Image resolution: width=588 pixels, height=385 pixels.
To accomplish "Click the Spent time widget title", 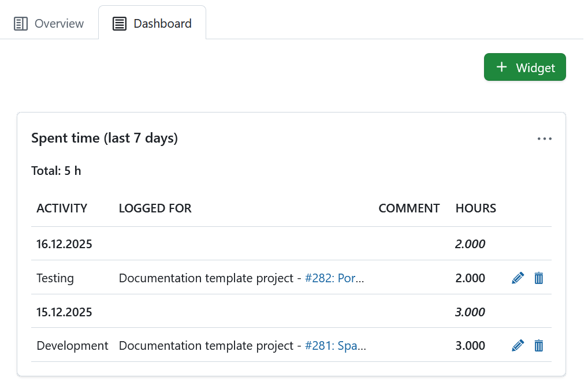I will [105, 138].
